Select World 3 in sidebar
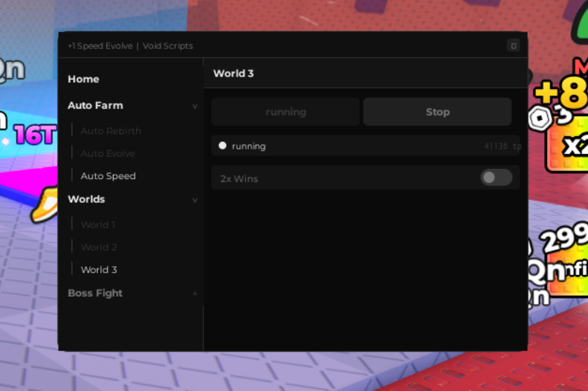This screenshot has height=391, width=588. [99, 270]
